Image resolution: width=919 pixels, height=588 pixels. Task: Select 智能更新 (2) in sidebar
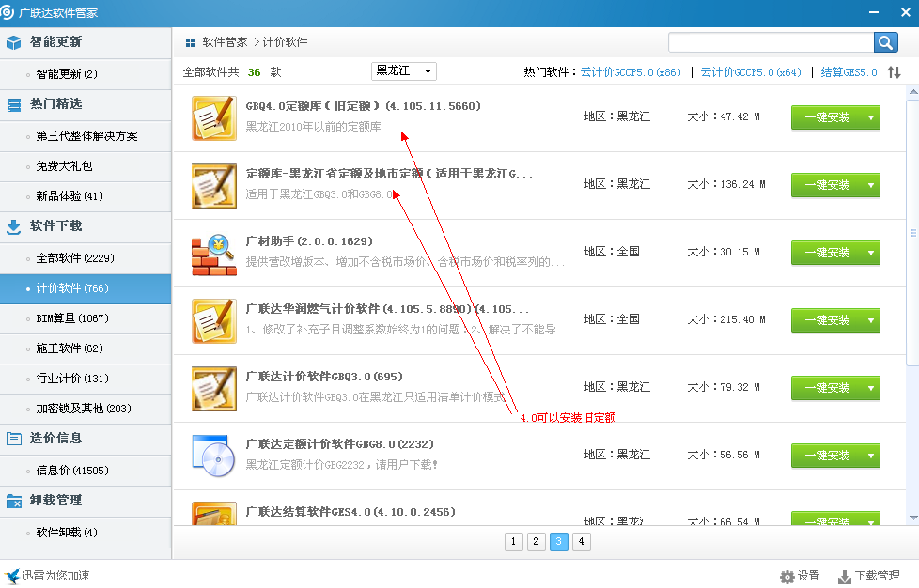tap(86, 74)
